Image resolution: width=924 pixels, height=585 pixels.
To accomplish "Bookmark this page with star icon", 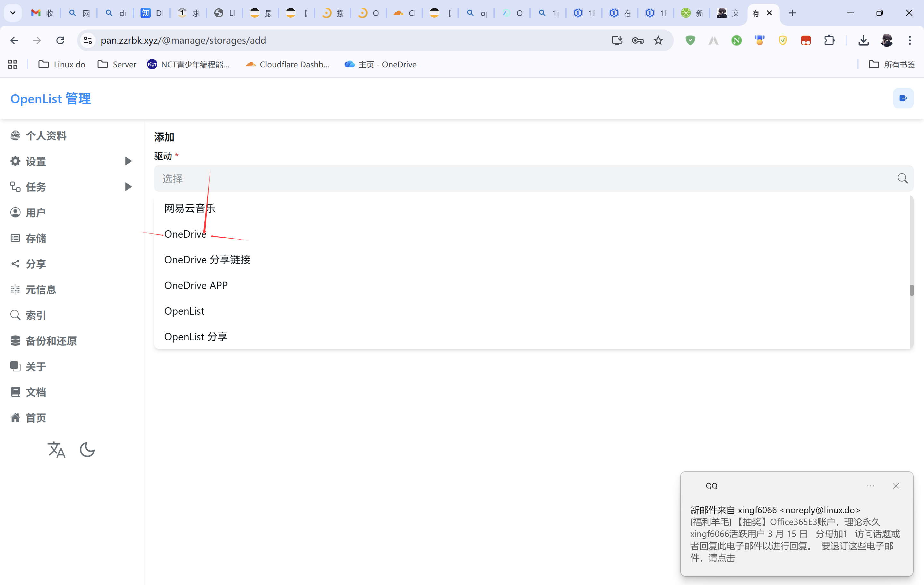I will point(658,40).
